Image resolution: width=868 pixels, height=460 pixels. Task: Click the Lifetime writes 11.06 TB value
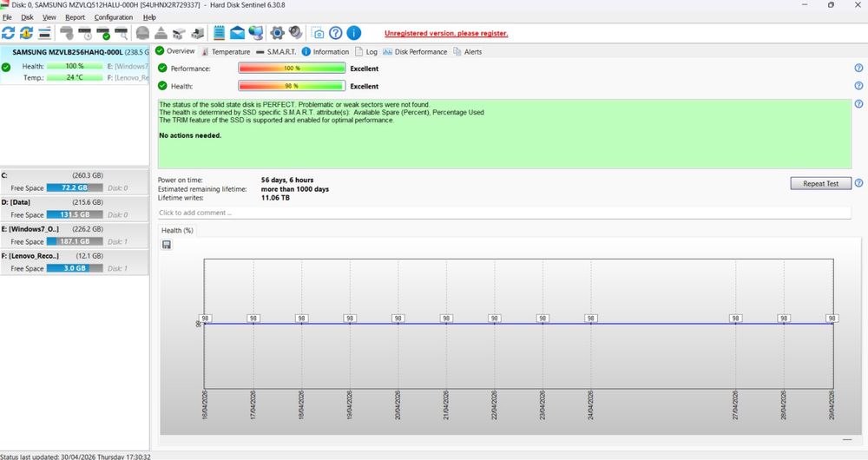click(275, 198)
